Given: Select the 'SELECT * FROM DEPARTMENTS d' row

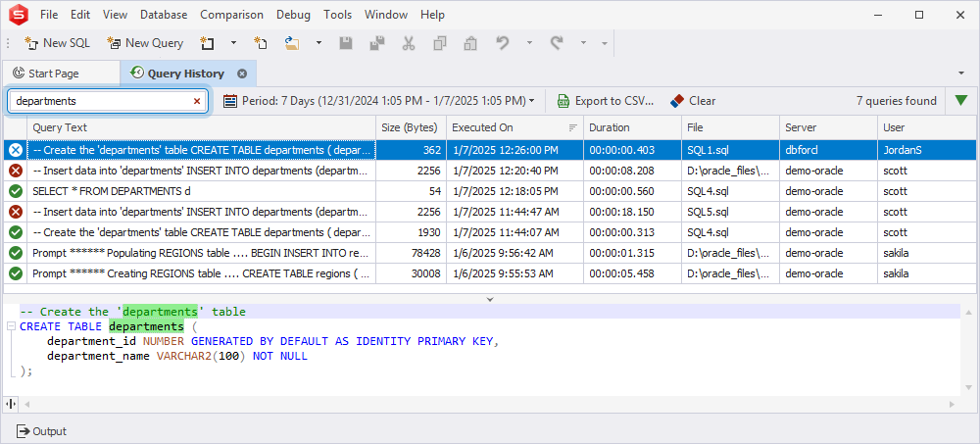Looking at the screenshot, I should 490,191.
